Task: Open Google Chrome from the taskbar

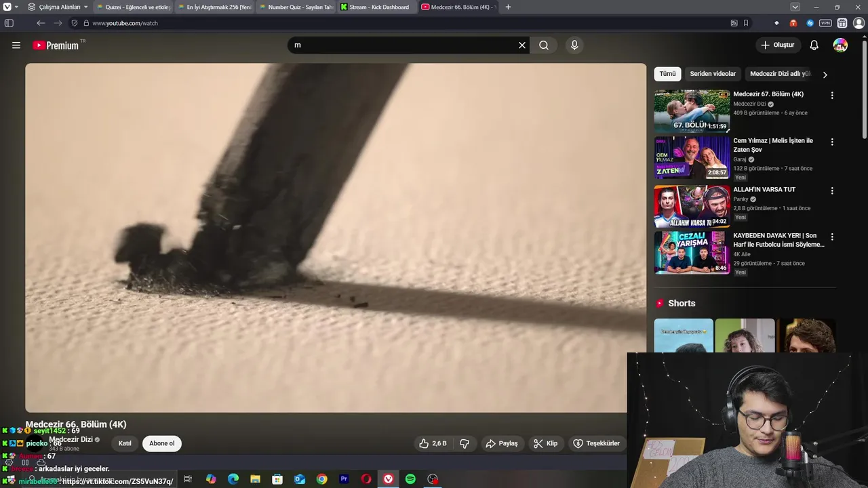Action: tap(321, 479)
